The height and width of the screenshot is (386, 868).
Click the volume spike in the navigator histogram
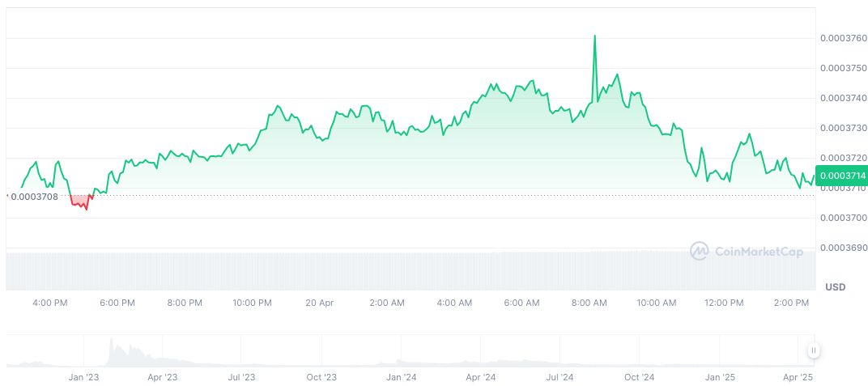pos(113,350)
